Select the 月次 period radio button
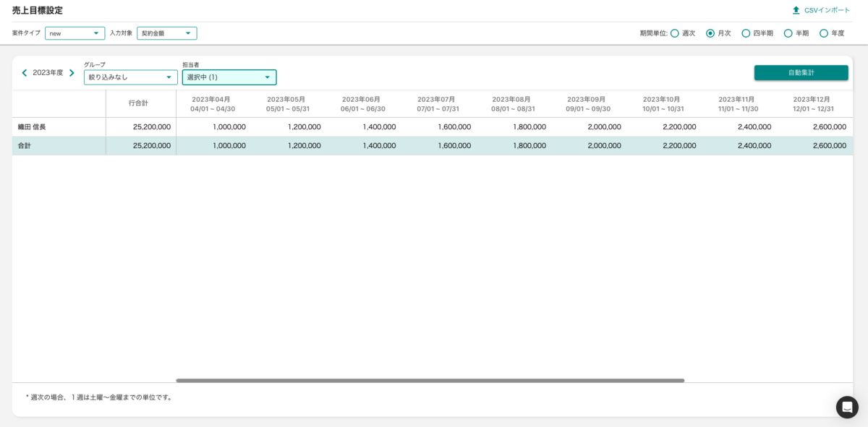This screenshot has height=427, width=868. point(710,33)
